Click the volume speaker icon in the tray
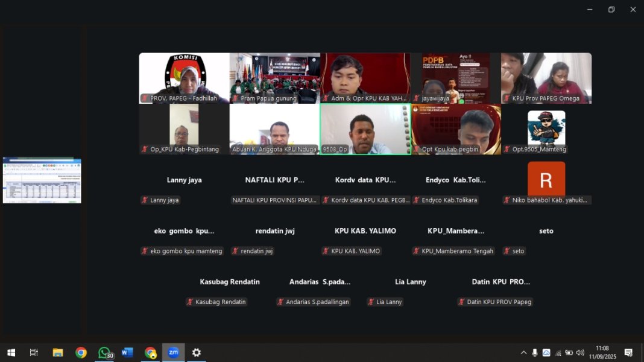Screen dimensions: 644x362 (x=580, y=352)
